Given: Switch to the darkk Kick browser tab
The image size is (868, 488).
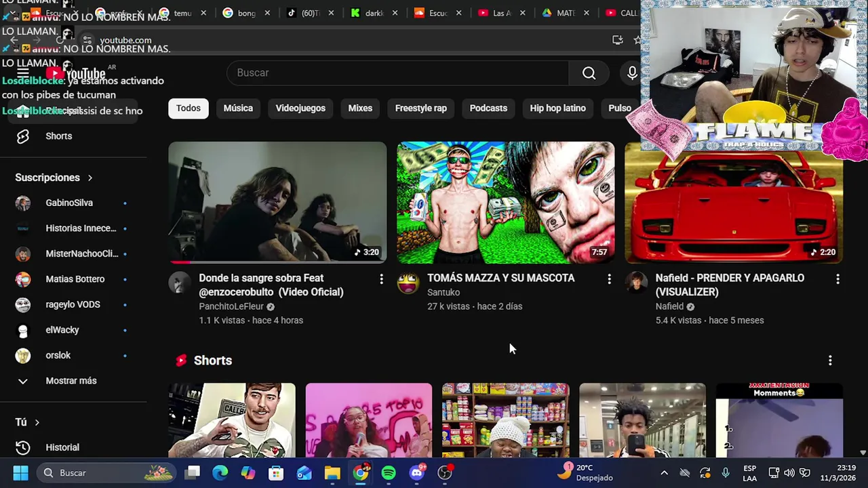Looking at the screenshot, I should click(x=374, y=13).
